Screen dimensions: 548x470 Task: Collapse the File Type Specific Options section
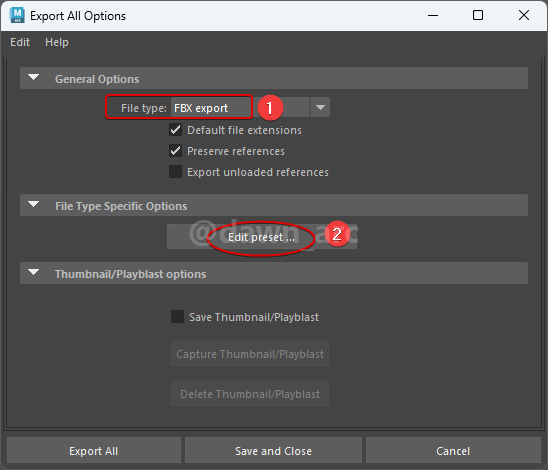click(34, 204)
